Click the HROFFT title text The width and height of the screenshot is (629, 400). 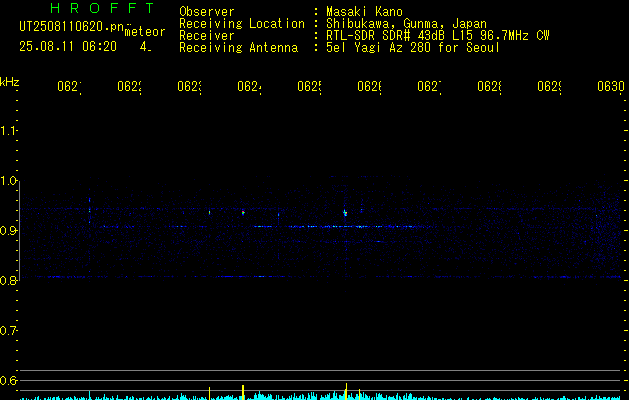click(x=102, y=8)
